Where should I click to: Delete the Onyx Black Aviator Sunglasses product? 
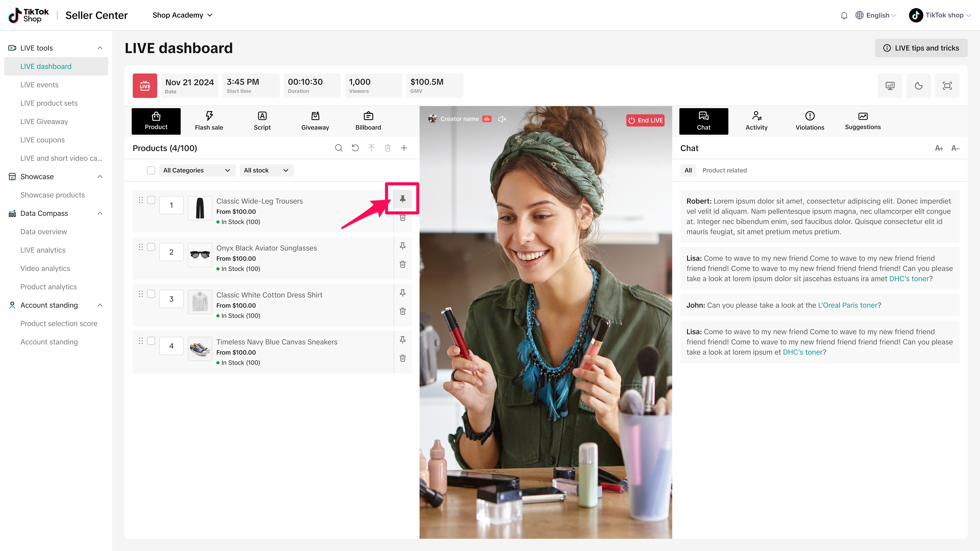click(x=403, y=264)
